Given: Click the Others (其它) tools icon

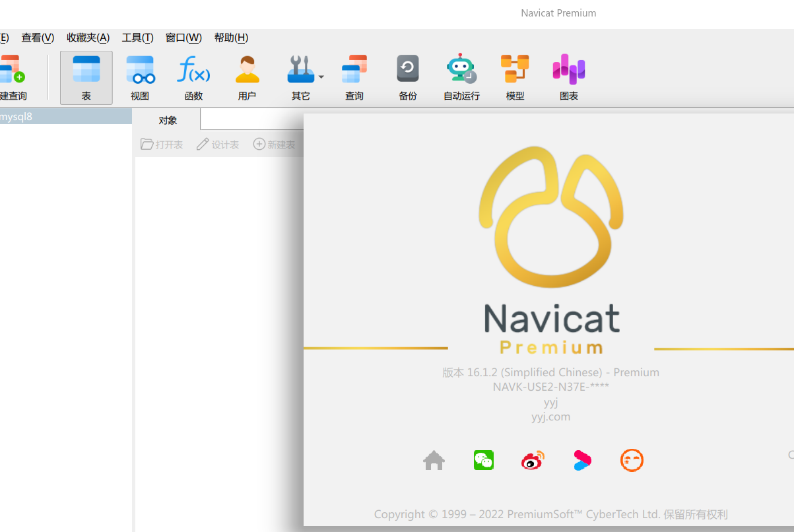Looking at the screenshot, I should click(x=300, y=78).
